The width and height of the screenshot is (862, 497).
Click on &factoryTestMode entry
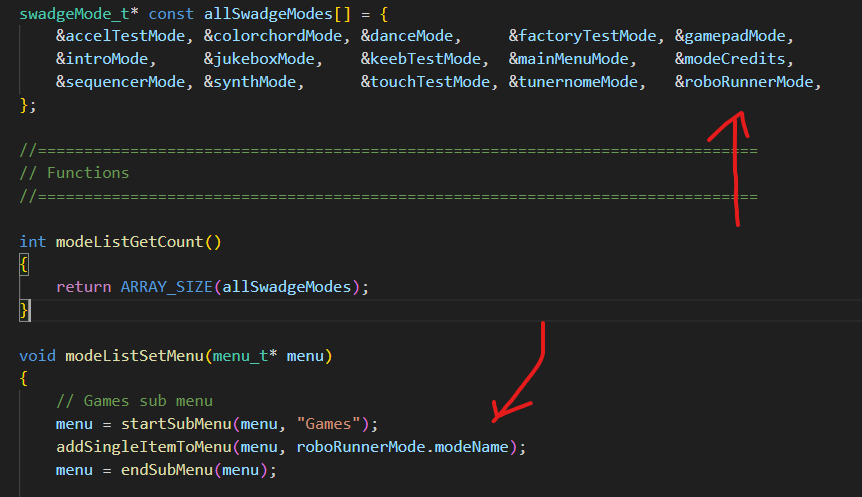pos(582,36)
